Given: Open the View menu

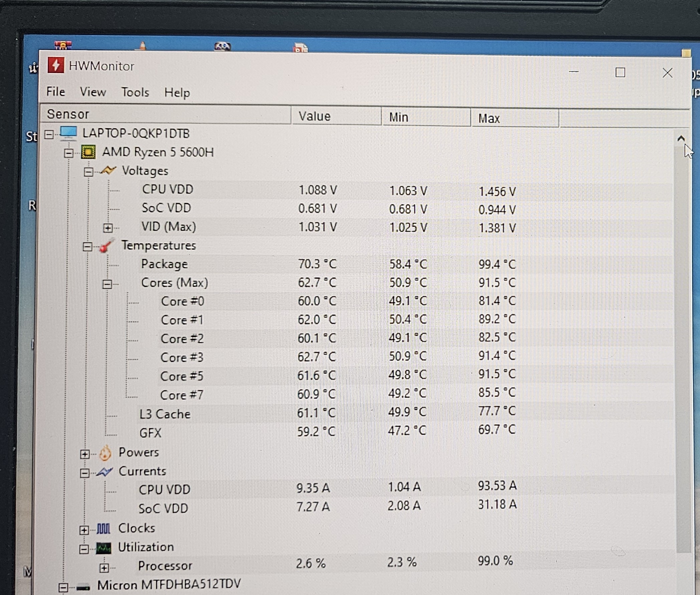Looking at the screenshot, I should [93, 92].
